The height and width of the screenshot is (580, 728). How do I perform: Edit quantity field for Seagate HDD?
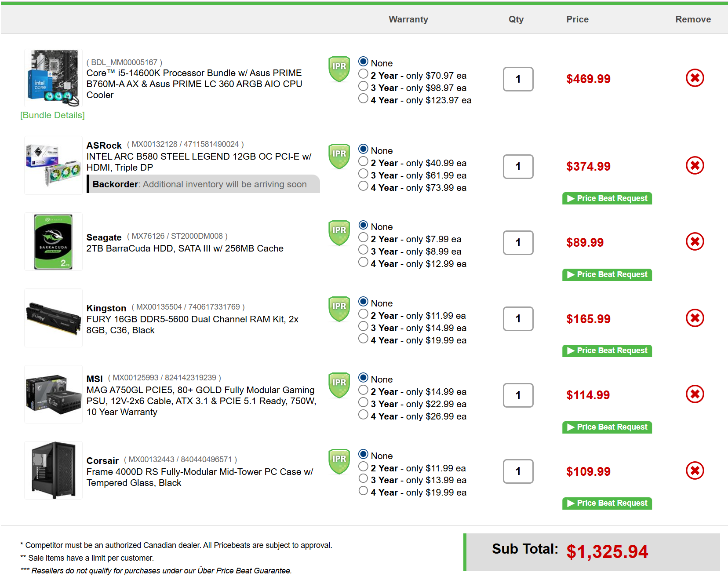click(518, 243)
